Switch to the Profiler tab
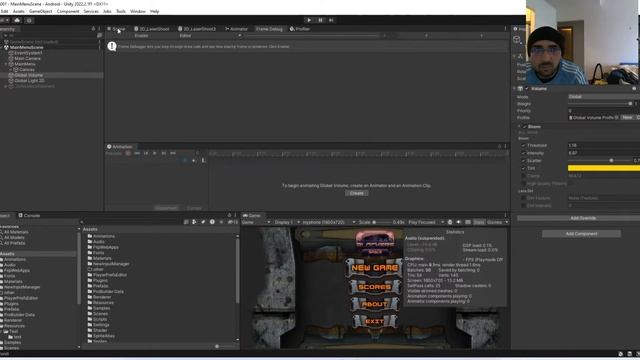Screen dimensions: 640x360 300,29
